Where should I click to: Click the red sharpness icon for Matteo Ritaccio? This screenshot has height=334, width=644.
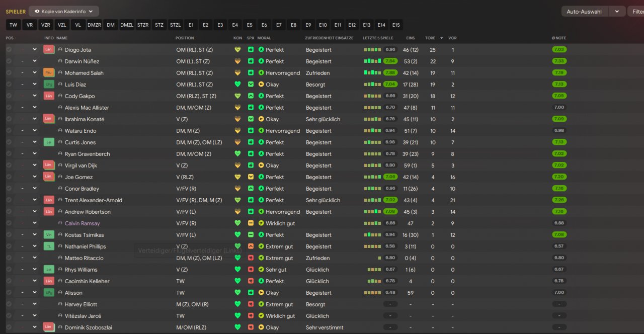pyautogui.click(x=251, y=258)
